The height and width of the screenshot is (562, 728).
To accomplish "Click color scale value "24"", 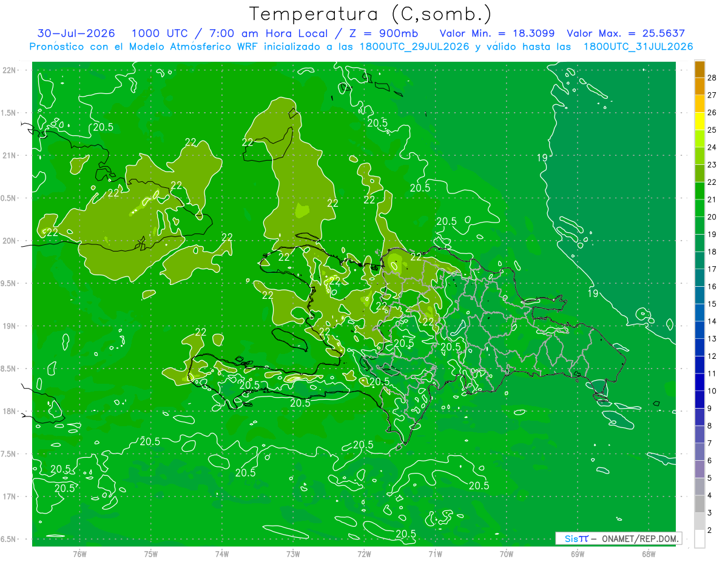I will click(712, 147).
